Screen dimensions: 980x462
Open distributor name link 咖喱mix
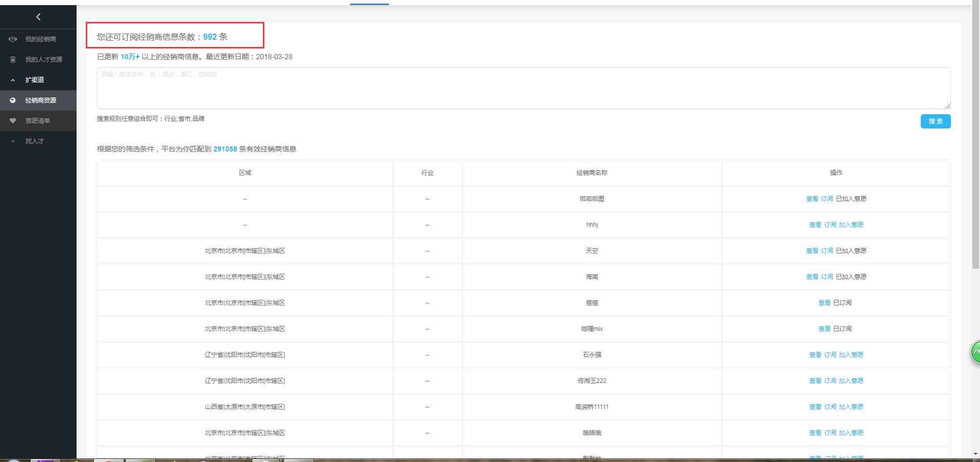pyautogui.click(x=592, y=329)
